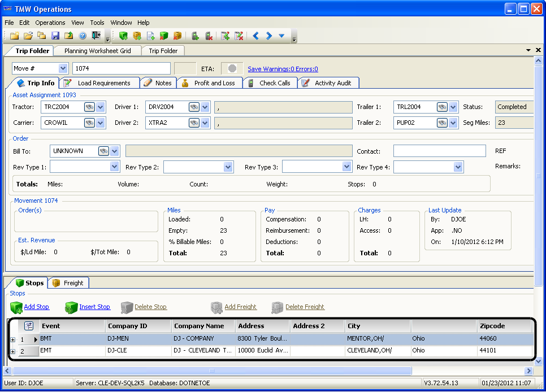Image resolution: width=546 pixels, height=392 pixels.
Task: Click the gray ETA circle button
Action: pos(232,68)
